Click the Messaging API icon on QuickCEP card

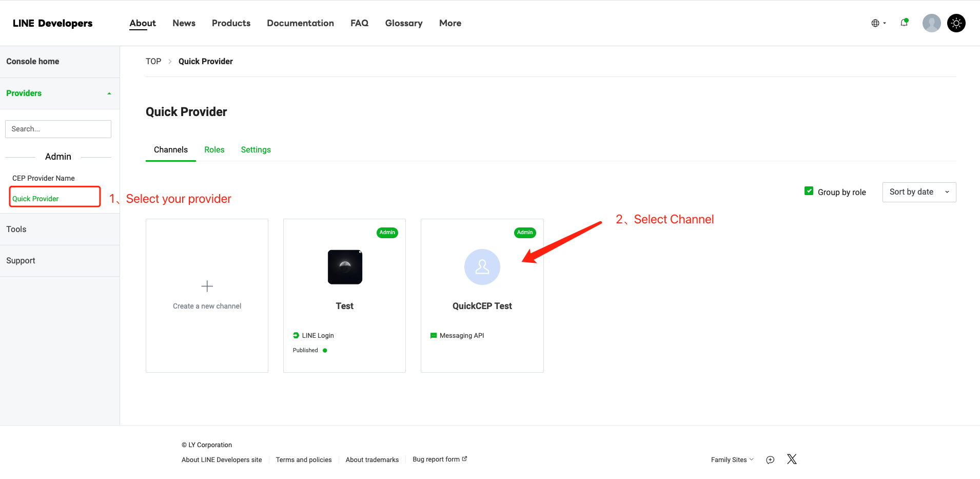click(x=434, y=335)
